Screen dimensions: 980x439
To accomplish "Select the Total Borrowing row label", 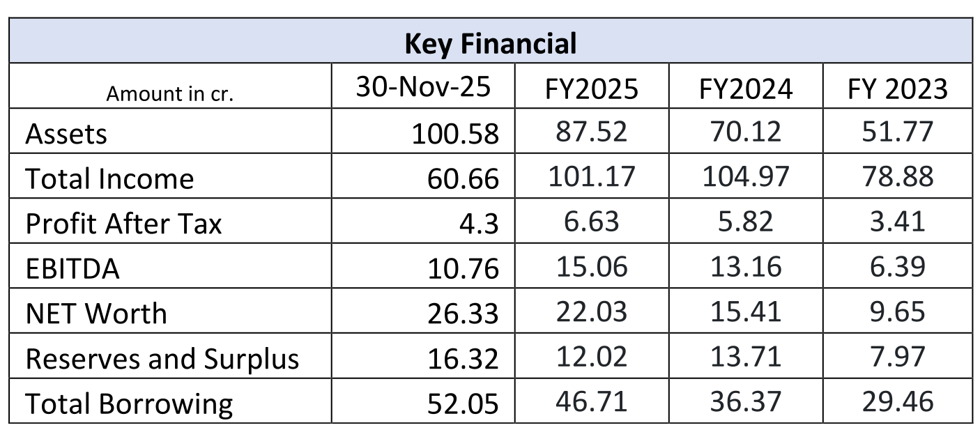I will tap(129, 404).
